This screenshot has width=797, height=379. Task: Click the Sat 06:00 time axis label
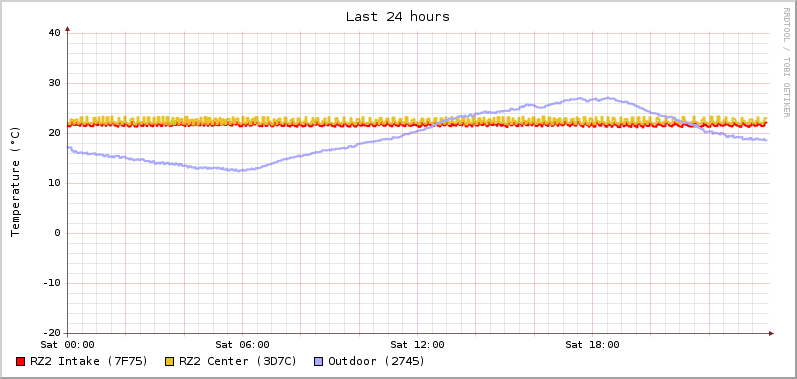[242, 345]
